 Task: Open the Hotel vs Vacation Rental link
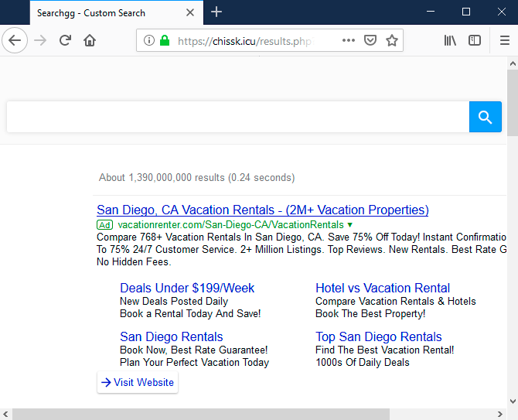pyautogui.click(x=382, y=288)
